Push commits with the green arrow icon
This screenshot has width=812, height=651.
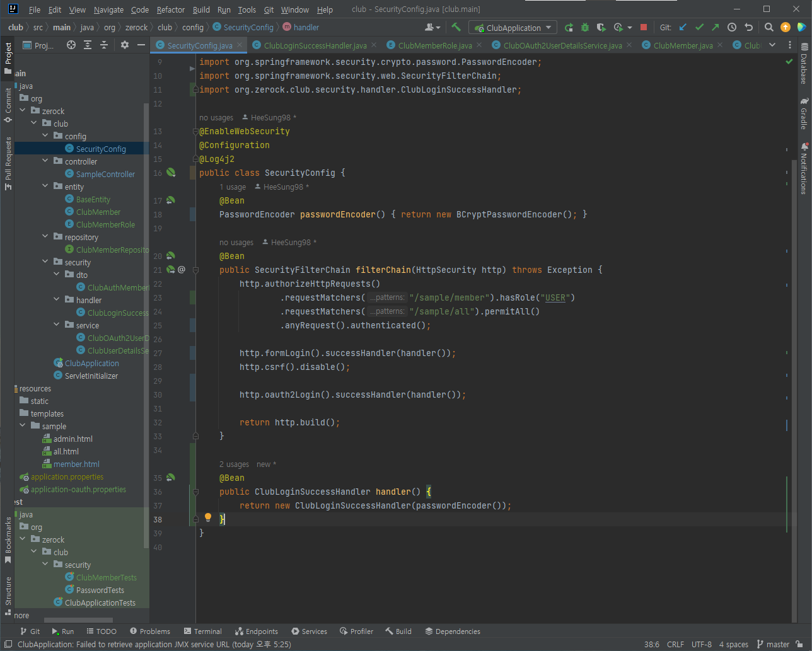click(715, 27)
